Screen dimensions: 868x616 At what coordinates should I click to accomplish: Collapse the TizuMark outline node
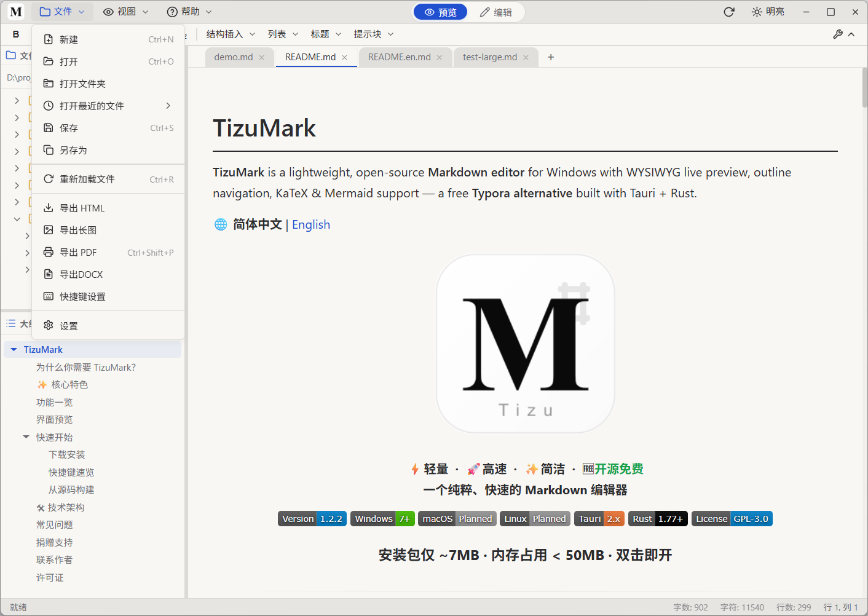coord(14,350)
